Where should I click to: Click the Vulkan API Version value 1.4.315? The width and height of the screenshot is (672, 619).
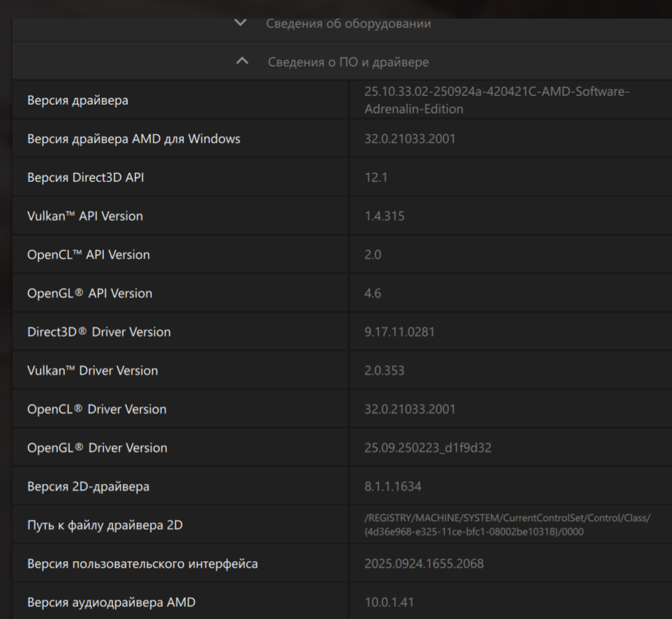point(384,216)
